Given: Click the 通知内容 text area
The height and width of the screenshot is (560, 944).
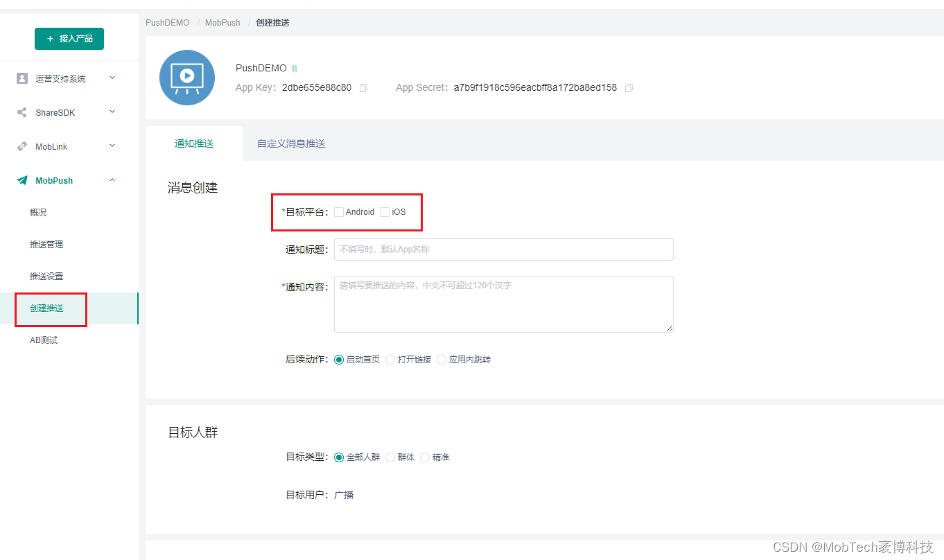Looking at the screenshot, I should (504, 304).
